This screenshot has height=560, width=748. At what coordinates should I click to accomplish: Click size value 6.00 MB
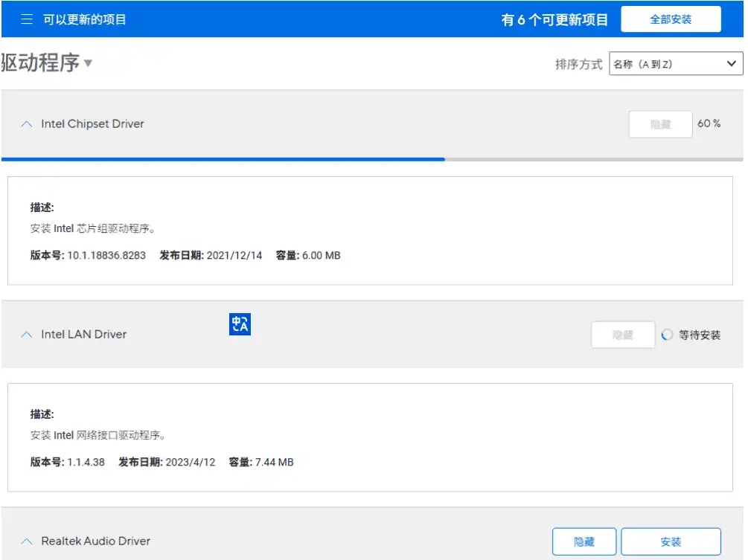point(321,255)
